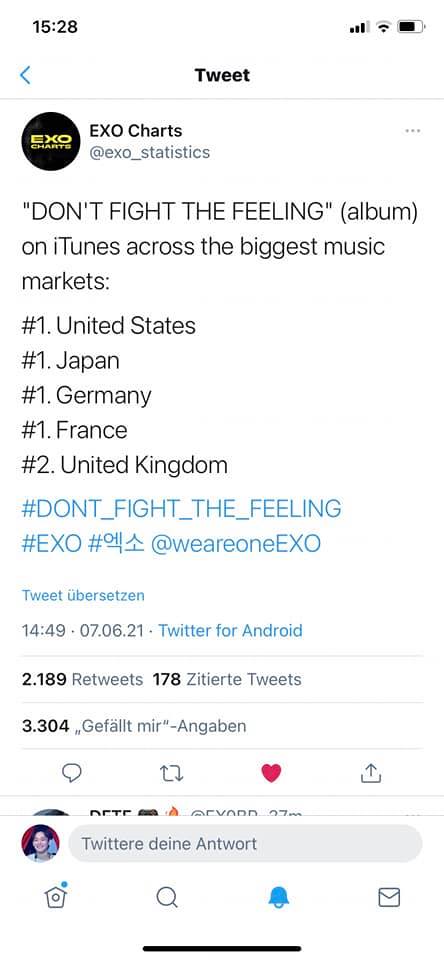Unlike the tweet via the red heart
This screenshot has width=444, height=960.
coord(271,774)
